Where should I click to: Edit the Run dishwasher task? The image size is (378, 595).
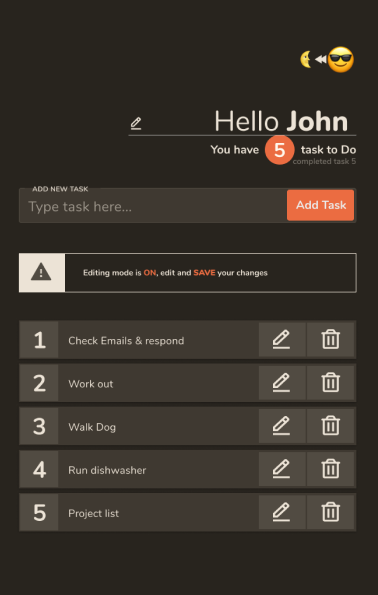[282, 469]
